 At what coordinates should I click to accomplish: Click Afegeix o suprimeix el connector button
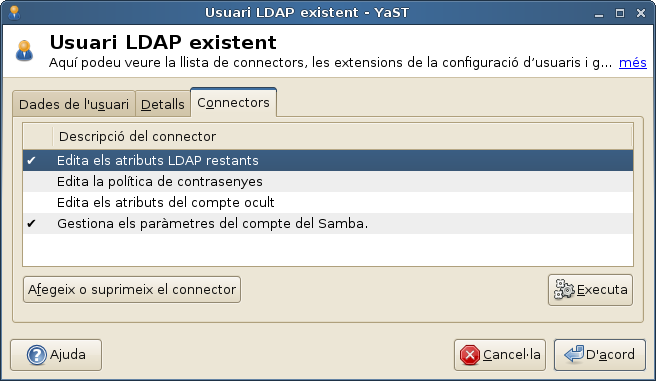pyautogui.click(x=132, y=289)
